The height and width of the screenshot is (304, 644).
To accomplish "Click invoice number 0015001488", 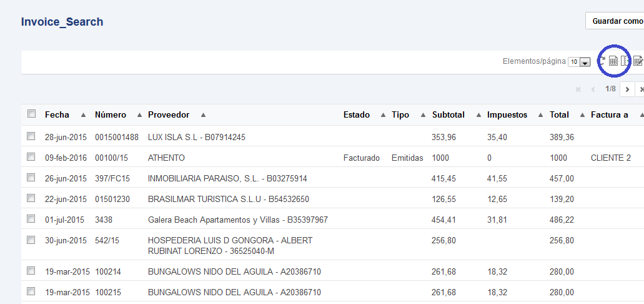I will click(117, 138).
